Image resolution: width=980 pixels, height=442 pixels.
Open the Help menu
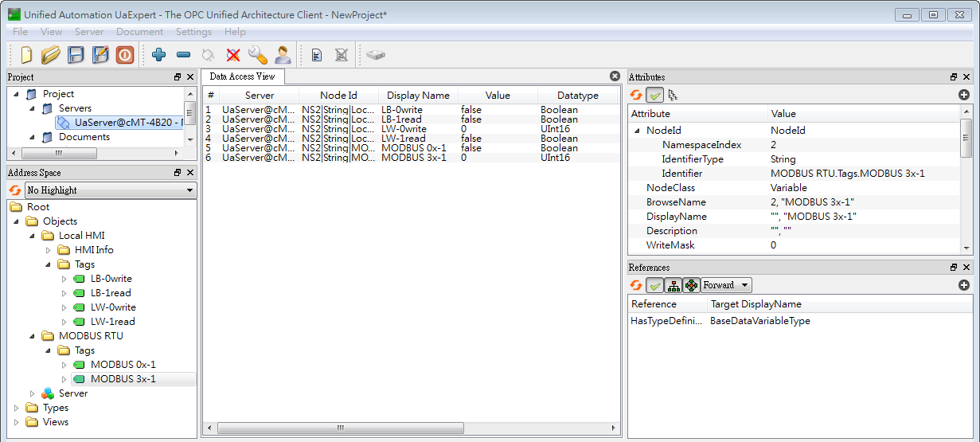235,32
